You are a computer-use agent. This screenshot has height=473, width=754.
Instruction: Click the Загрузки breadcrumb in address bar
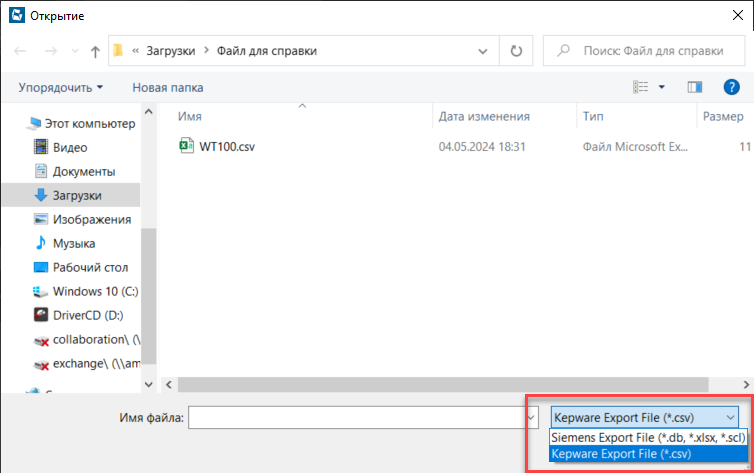(x=171, y=51)
